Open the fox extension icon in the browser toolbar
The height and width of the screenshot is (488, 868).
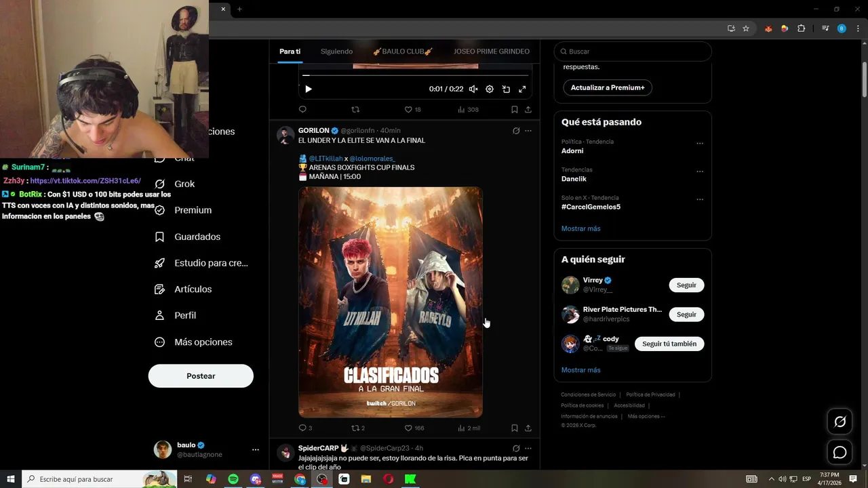pos(768,28)
